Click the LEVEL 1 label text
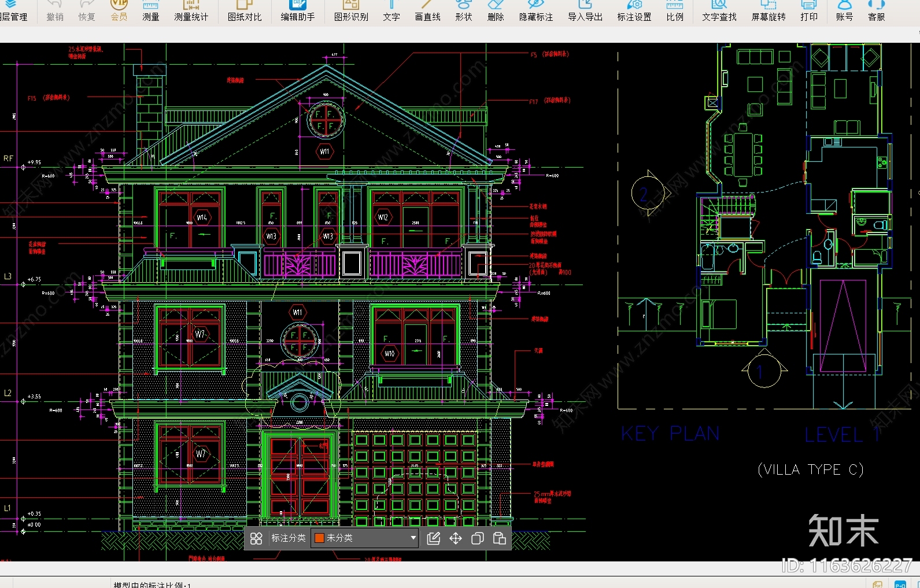Screen dimensions: 920x588 pos(842,435)
